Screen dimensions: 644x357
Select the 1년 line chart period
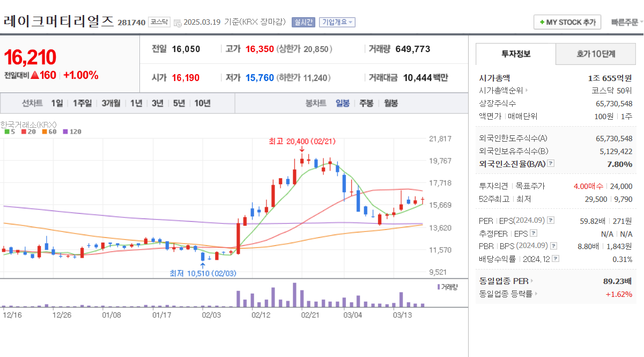[x=136, y=103]
